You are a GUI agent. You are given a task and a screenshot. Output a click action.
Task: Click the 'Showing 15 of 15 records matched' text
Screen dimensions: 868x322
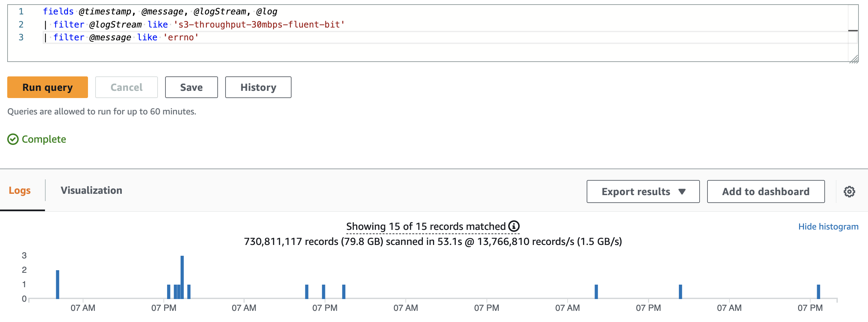[x=426, y=227]
